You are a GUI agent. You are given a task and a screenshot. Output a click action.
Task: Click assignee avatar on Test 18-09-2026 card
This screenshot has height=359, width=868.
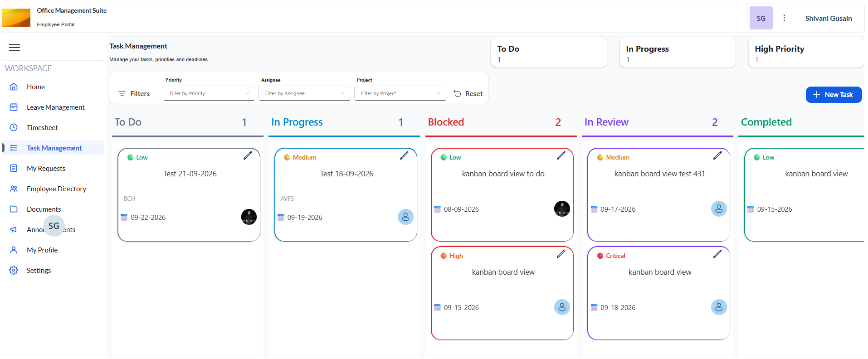(405, 217)
